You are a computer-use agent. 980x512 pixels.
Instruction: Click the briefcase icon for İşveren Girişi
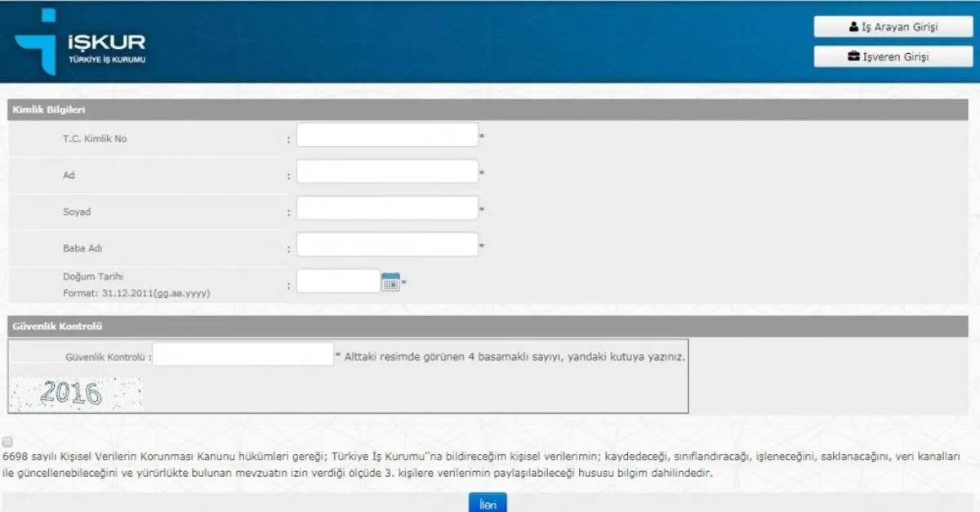(x=853, y=57)
